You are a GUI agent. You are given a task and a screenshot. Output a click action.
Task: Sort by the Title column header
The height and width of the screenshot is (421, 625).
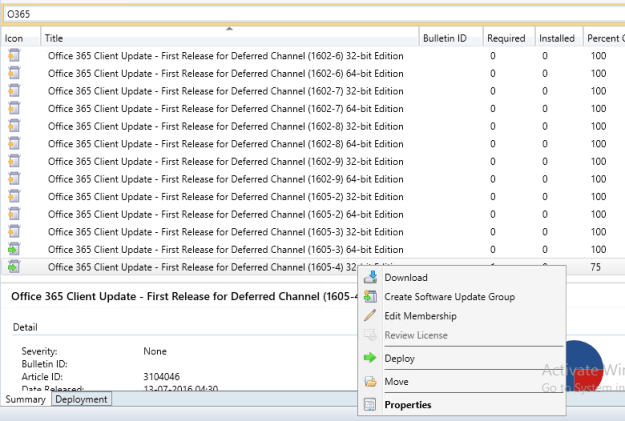(230, 38)
